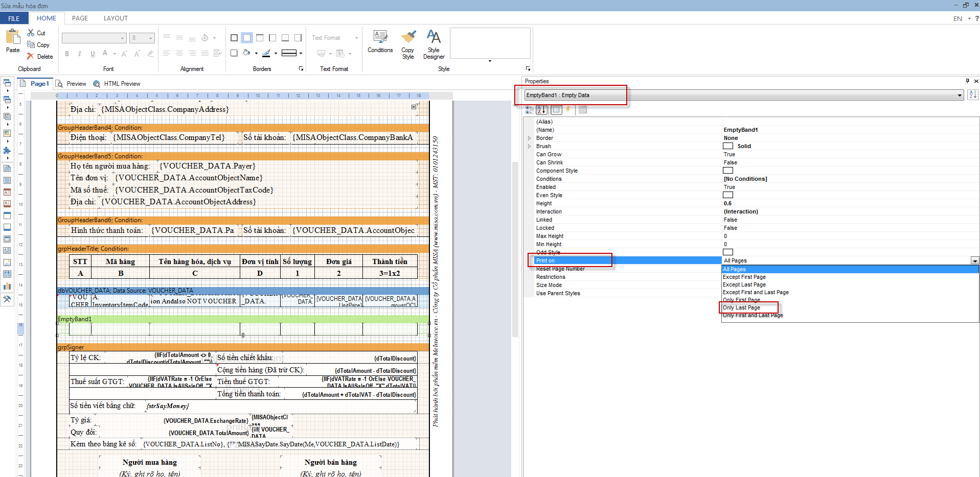Show the properties tab in Properties toolbar
This screenshot has height=477, width=980.
point(556,109)
